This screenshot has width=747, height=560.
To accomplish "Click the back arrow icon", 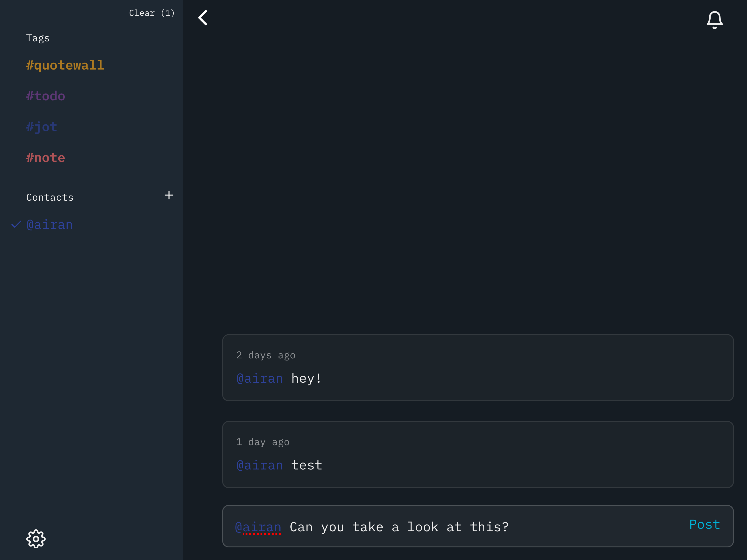I will pos(203,17).
